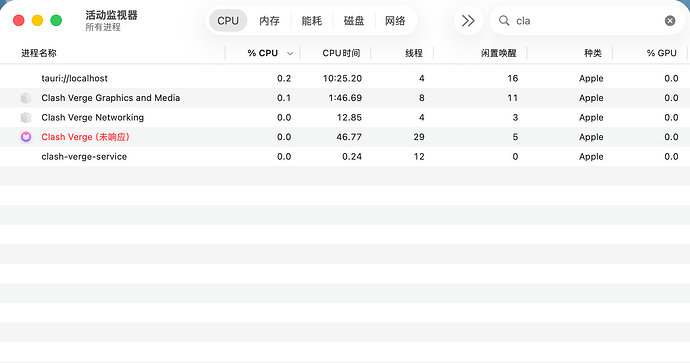Sort by 种类 column header
This screenshot has width=690, height=363.
pos(593,53)
